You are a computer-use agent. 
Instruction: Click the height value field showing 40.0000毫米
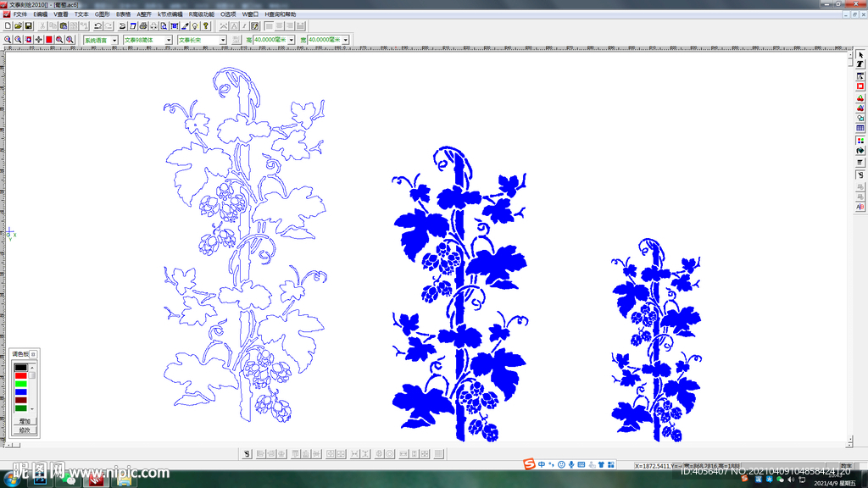pyautogui.click(x=270, y=40)
